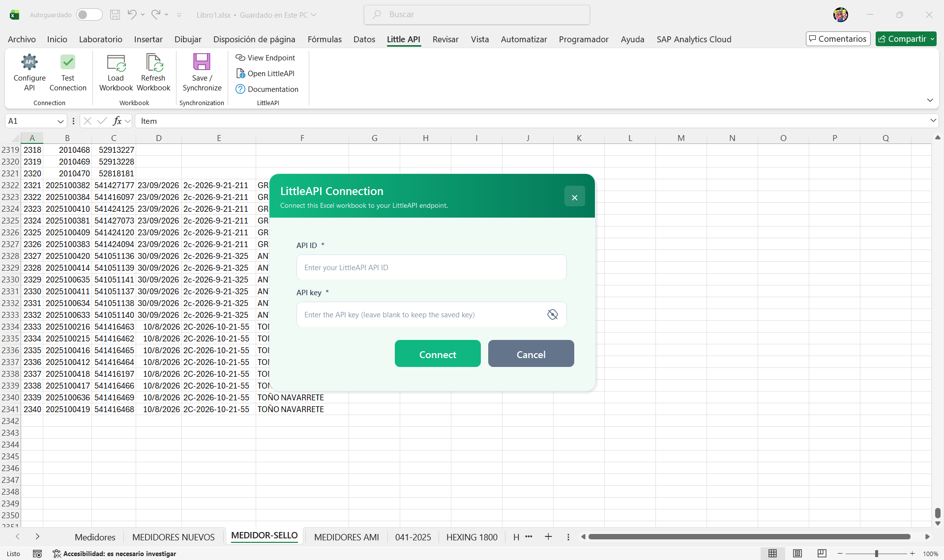944x560 pixels.
Task: Click the undo arrow icon
Action: pyautogui.click(x=132, y=15)
